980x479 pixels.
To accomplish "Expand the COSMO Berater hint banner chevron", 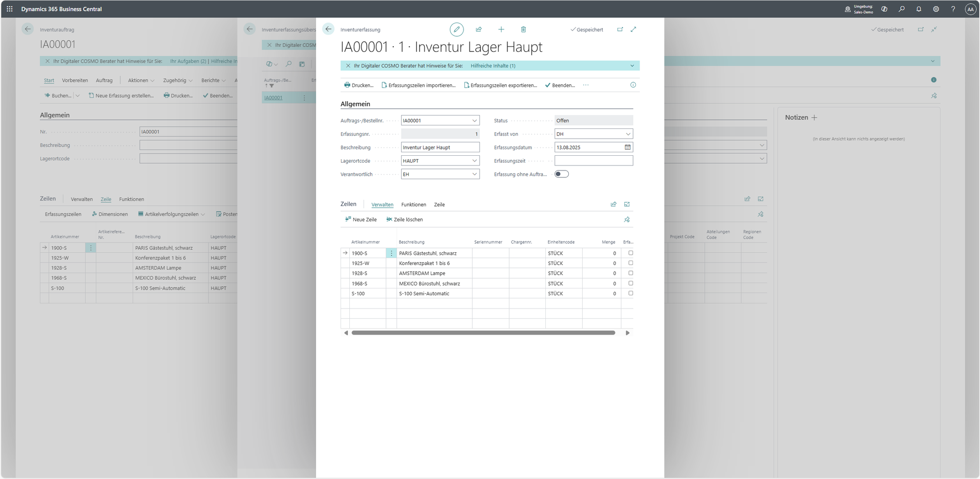I will (x=632, y=66).
